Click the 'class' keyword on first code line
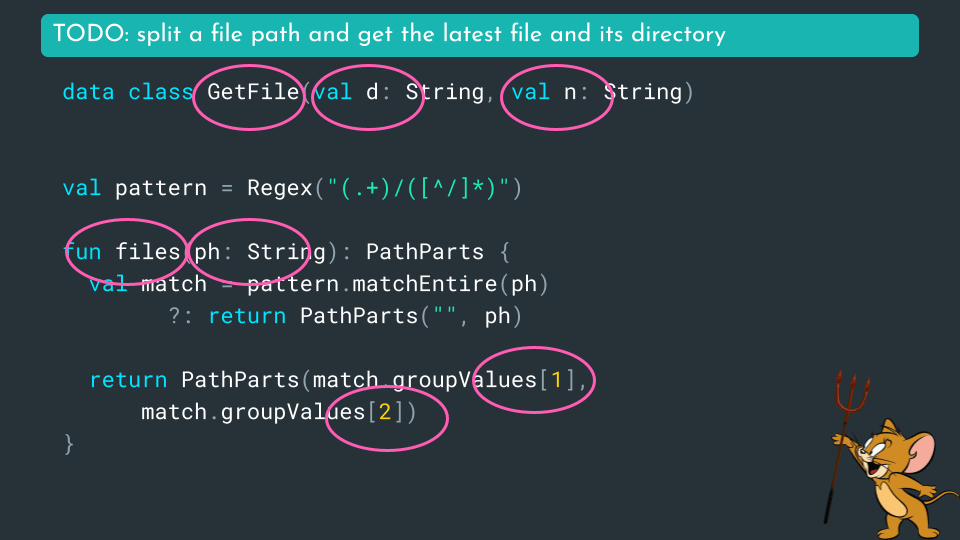This screenshot has width=960, height=540. [x=160, y=93]
